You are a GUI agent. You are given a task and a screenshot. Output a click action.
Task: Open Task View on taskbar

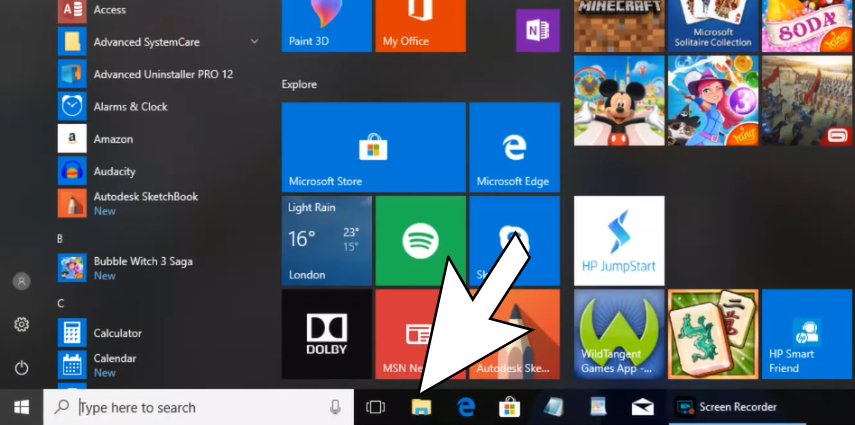point(375,407)
